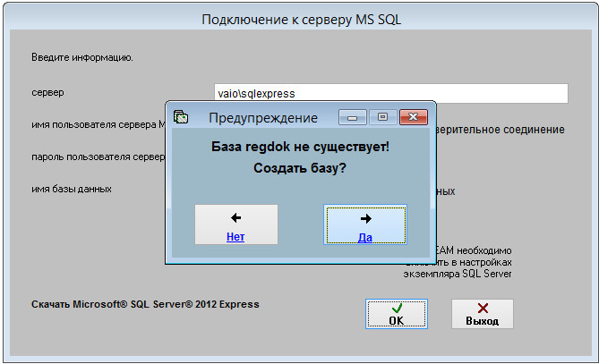Minimize the Предупреждение dialog
This screenshot has height=364, width=599.
click(352, 117)
